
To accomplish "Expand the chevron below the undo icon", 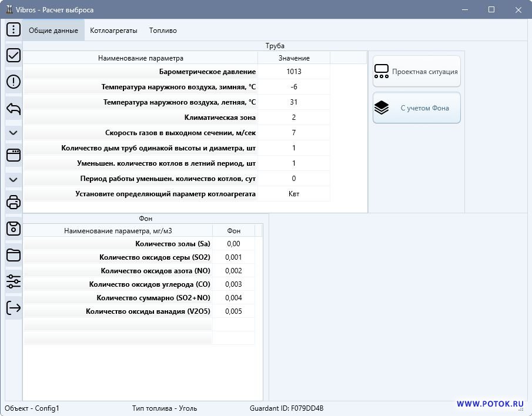I will pos(13,132).
